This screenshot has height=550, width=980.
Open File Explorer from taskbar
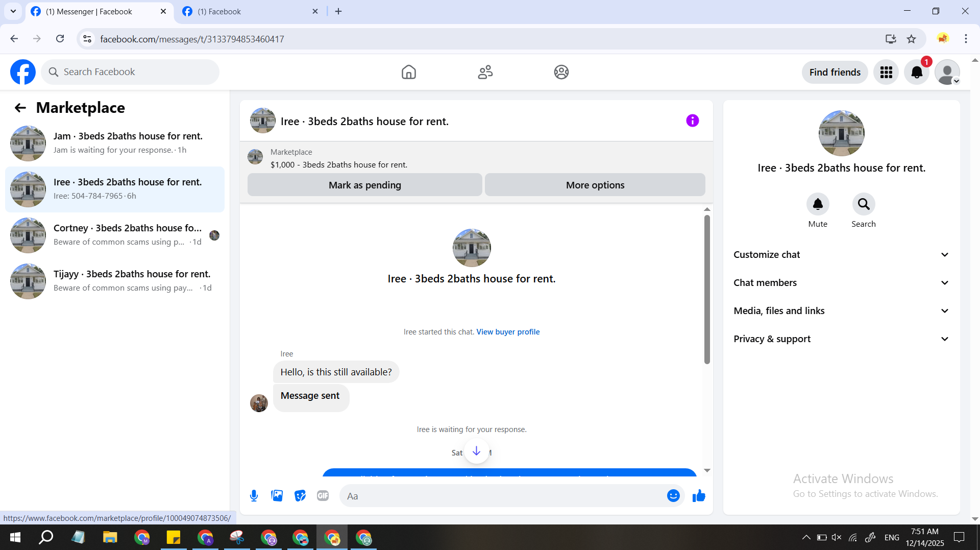110,537
